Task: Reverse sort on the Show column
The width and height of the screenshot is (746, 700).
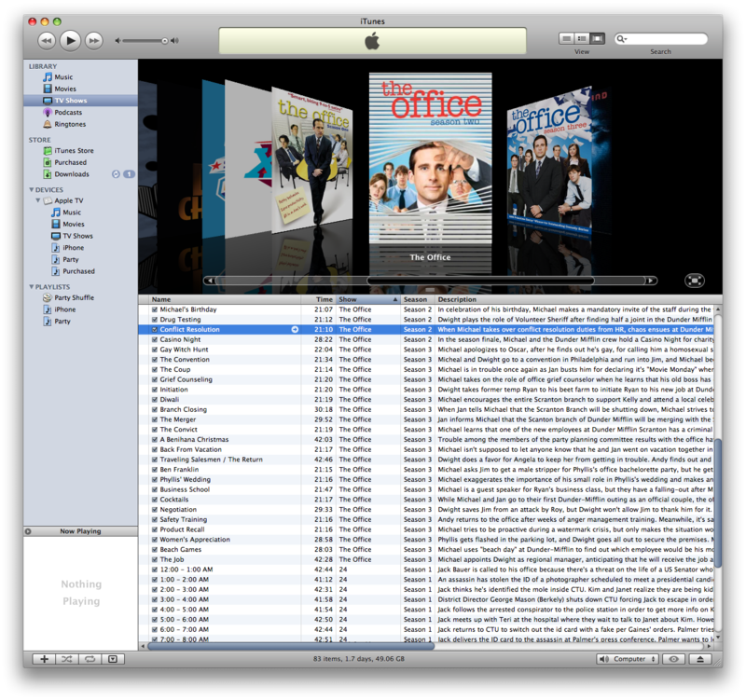Action: point(368,299)
